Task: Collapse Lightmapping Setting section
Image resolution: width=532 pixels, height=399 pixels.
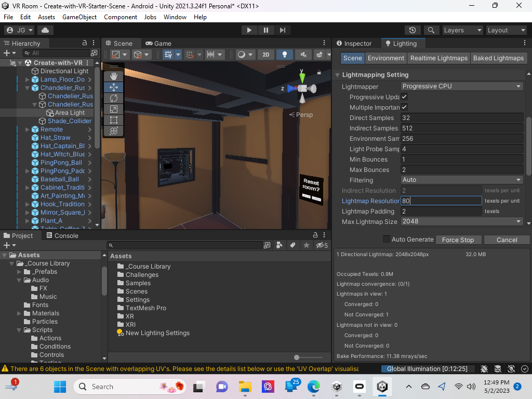Action: [x=338, y=75]
